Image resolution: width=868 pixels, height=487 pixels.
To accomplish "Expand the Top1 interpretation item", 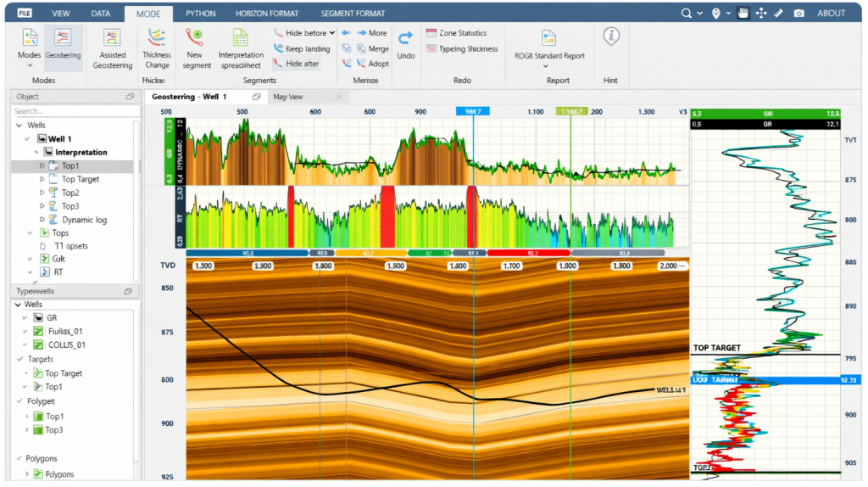I will point(42,165).
